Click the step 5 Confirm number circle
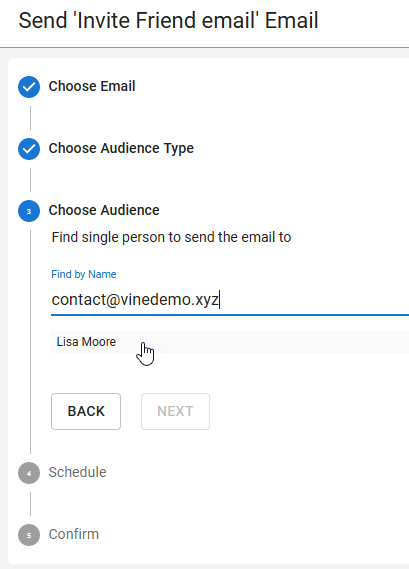Image resolution: width=409 pixels, height=569 pixels. click(x=29, y=535)
